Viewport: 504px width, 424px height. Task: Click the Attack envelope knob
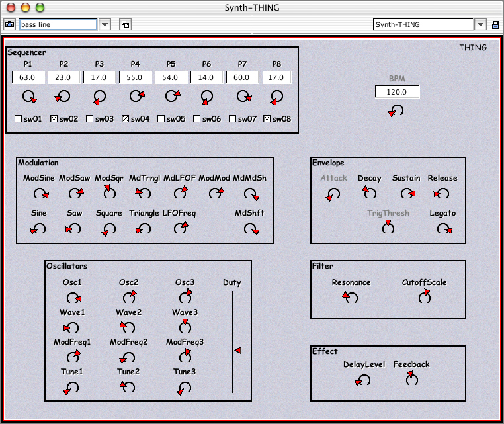click(333, 194)
